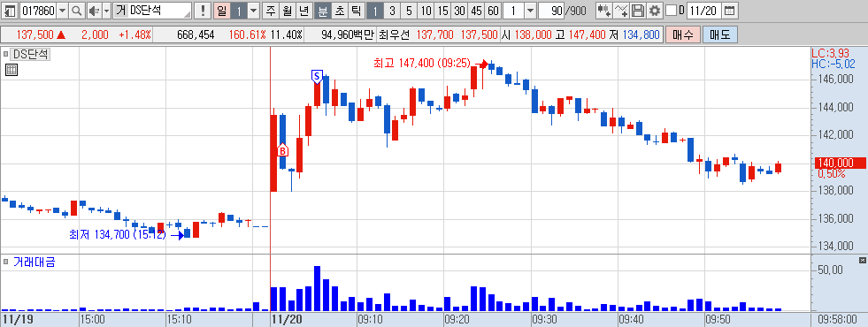Open chart settings gear icon
The height and width of the screenshot is (327, 868).
tap(655, 11)
